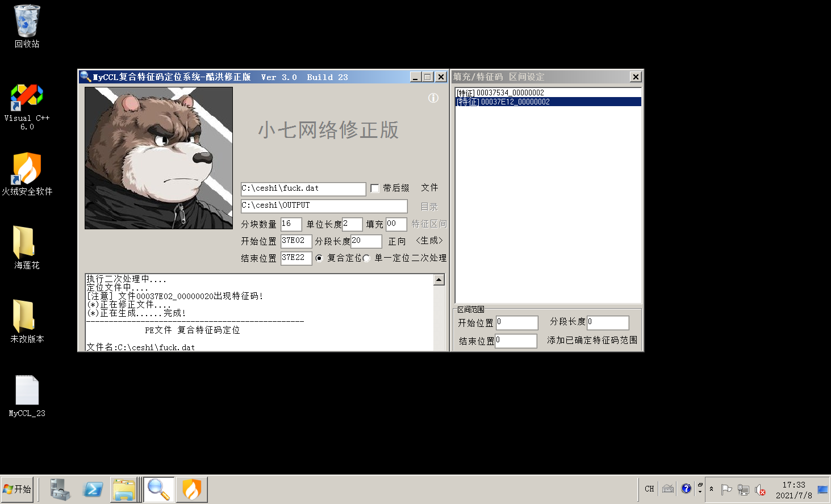The image size is (831, 504).
Task: Click the info icon in MyCCL window
Action: 433,98
